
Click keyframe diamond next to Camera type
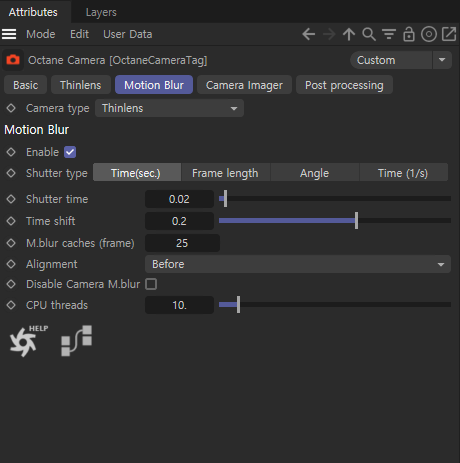11,108
